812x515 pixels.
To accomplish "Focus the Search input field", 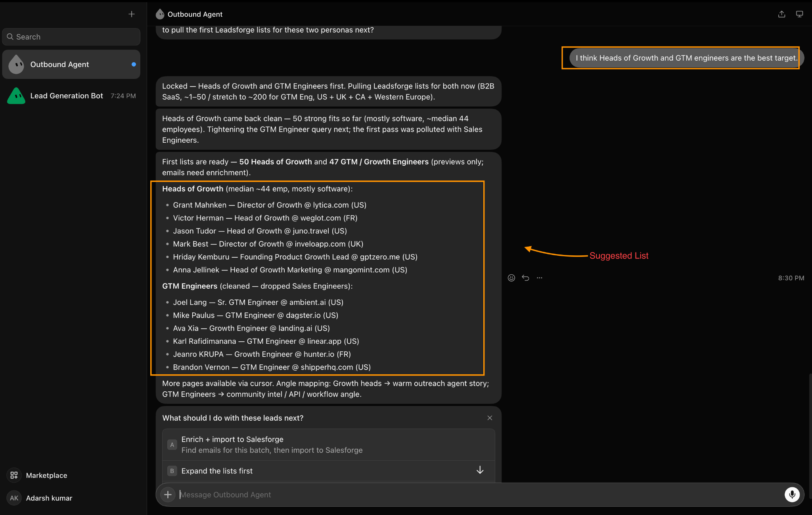I will pyautogui.click(x=71, y=37).
